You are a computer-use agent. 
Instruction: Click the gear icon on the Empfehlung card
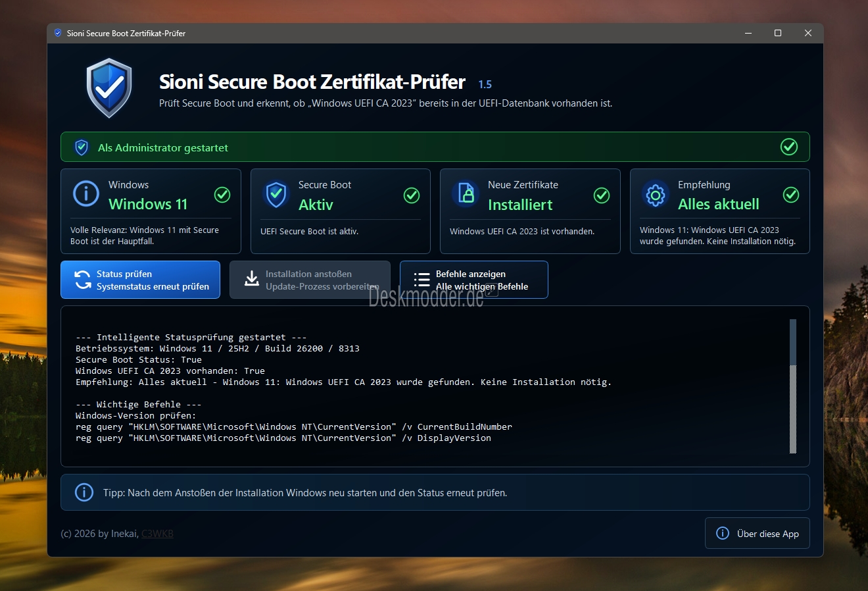(656, 195)
